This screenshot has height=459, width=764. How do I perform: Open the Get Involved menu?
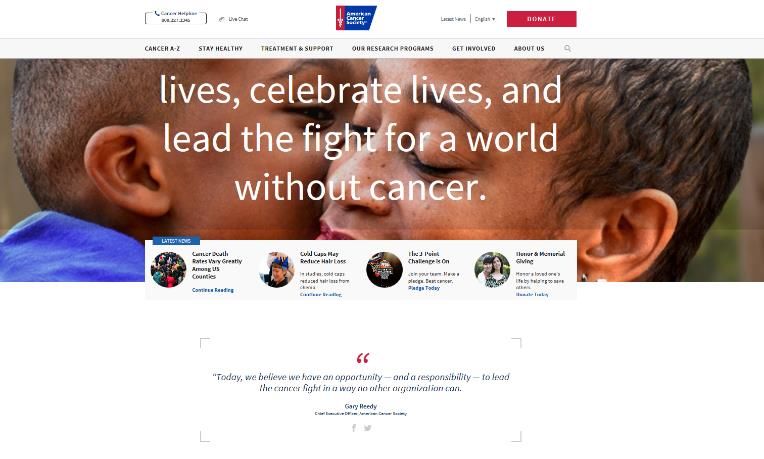474,49
